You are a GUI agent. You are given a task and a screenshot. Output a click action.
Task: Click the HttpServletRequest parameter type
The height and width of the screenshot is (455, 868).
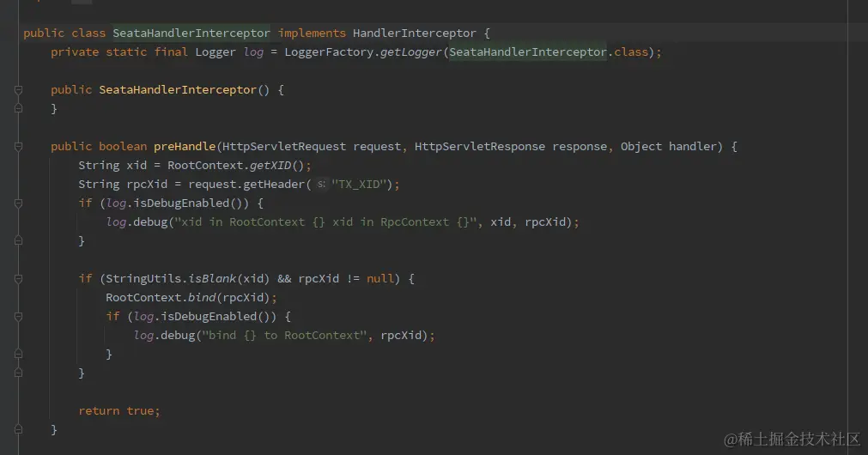[284, 147]
